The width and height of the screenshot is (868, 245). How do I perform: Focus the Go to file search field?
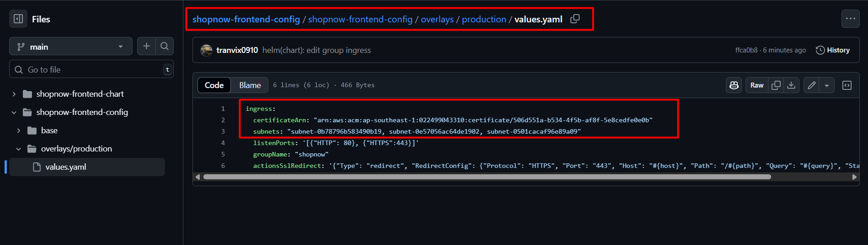(x=91, y=69)
